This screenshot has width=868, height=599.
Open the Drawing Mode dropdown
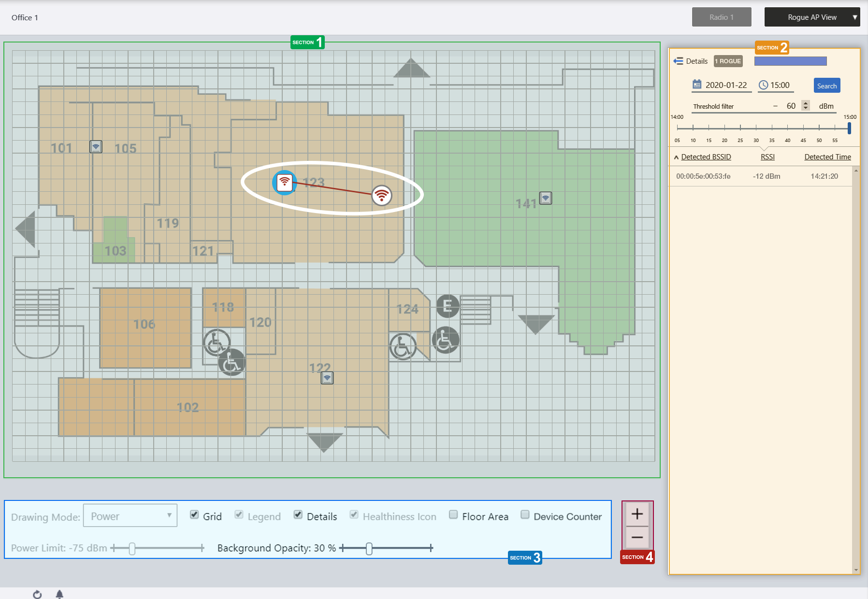point(130,516)
